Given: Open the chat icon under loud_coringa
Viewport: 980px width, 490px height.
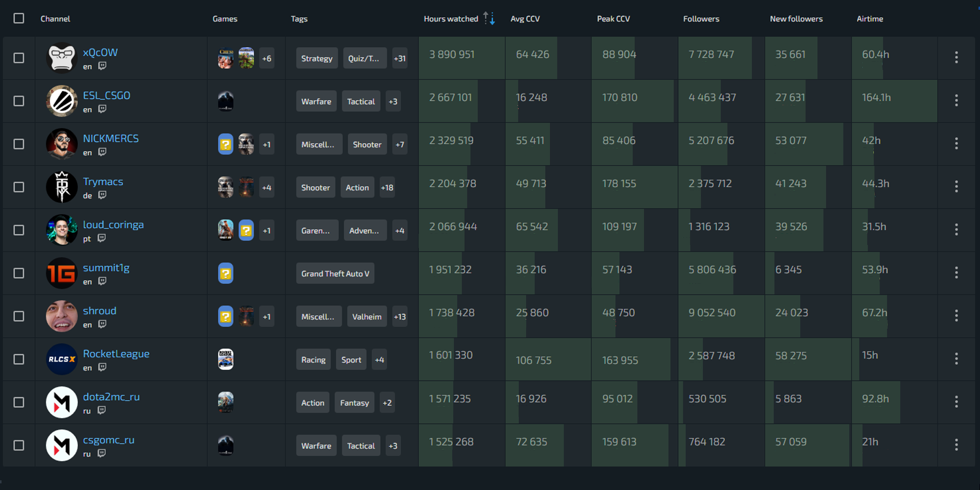Looking at the screenshot, I should pos(102,238).
